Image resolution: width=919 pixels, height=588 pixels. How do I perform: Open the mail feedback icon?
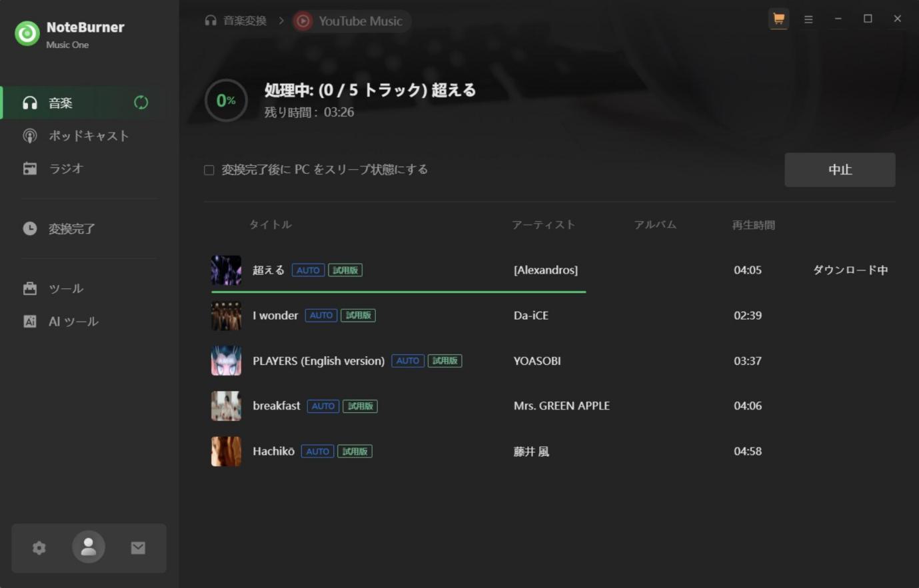pos(138,547)
